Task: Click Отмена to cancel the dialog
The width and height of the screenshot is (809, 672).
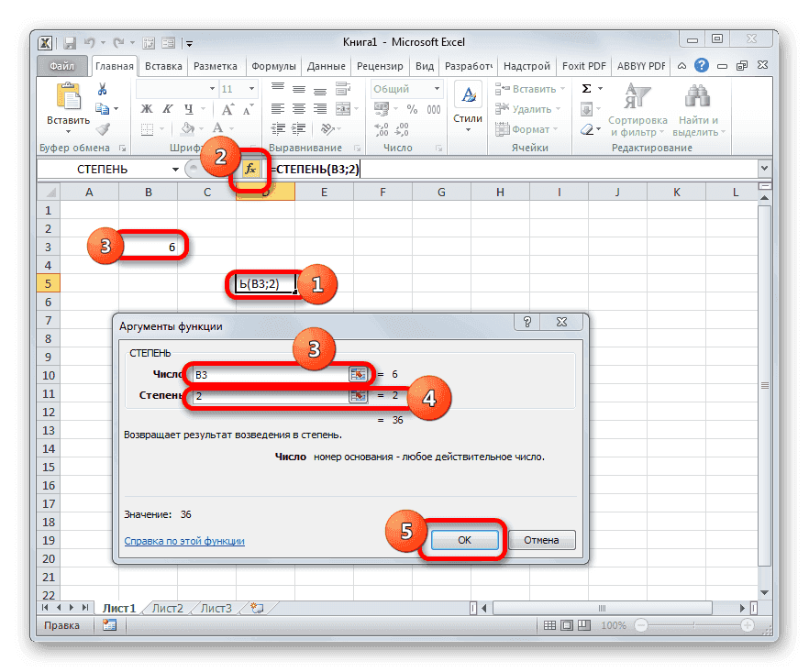Action: coord(542,540)
